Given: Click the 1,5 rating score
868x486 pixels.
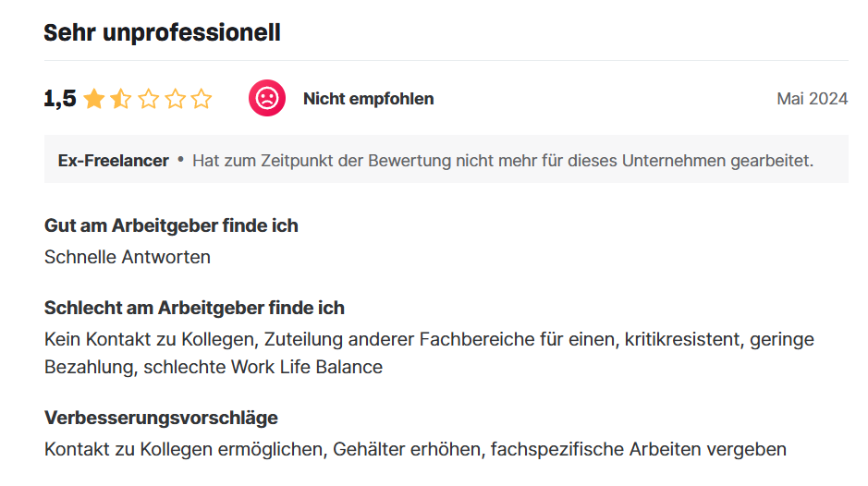Looking at the screenshot, I should [x=60, y=99].
